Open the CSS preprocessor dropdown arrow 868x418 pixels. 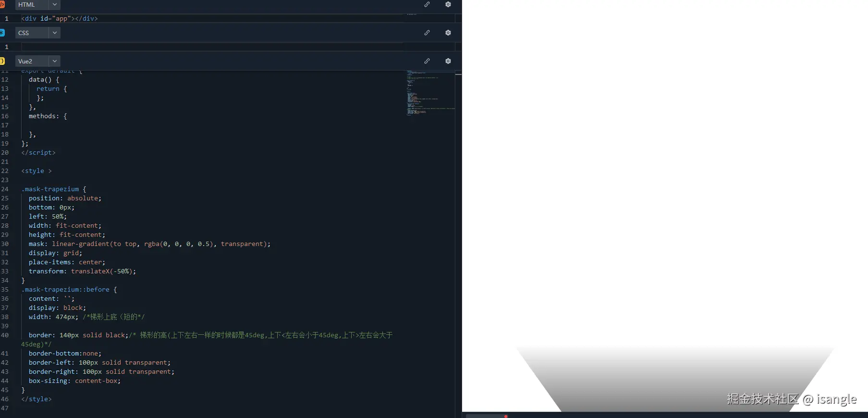54,33
